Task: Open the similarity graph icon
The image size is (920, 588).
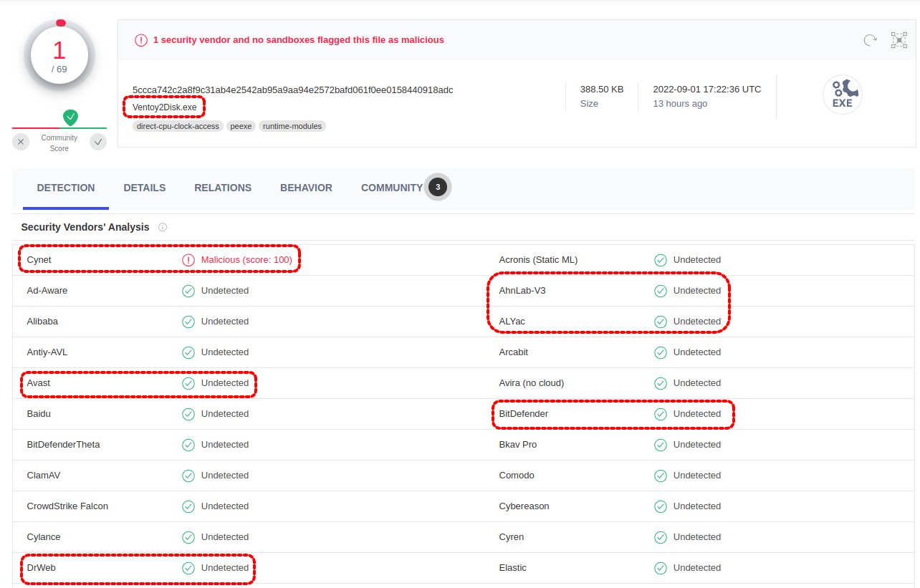Action: (899, 40)
